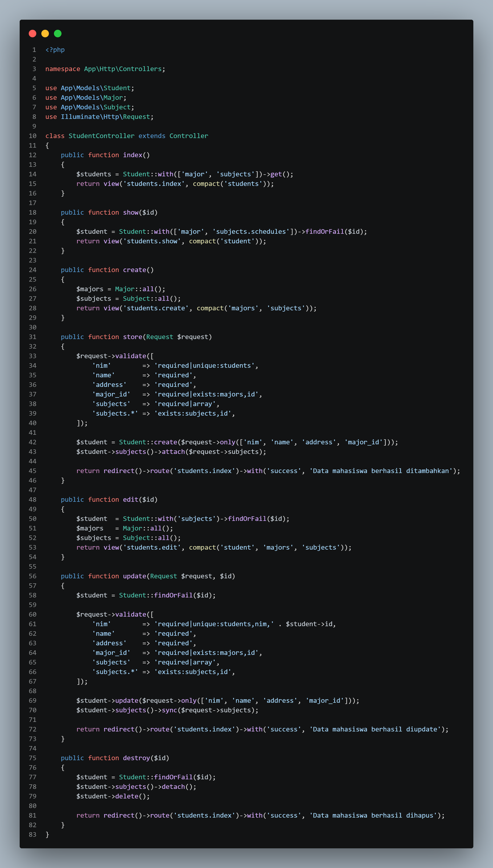Click line number 45
The width and height of the screenshot is (493, 868).
click(x=32, y=471)
